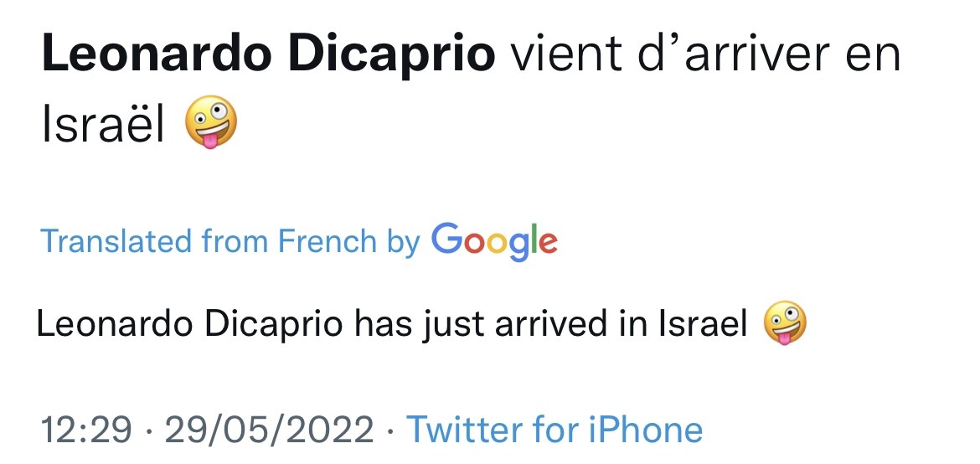Open Translated from French by Google link
Image resolution: width=980 pixels, height=464 pixels.
(x=299, y=241)
